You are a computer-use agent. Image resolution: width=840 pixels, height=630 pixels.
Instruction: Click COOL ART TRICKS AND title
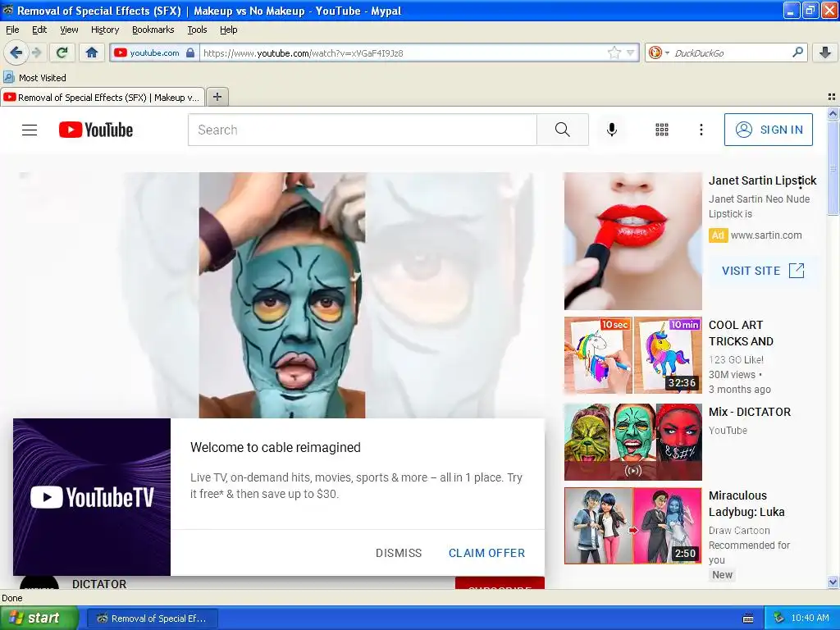(741, 333)
